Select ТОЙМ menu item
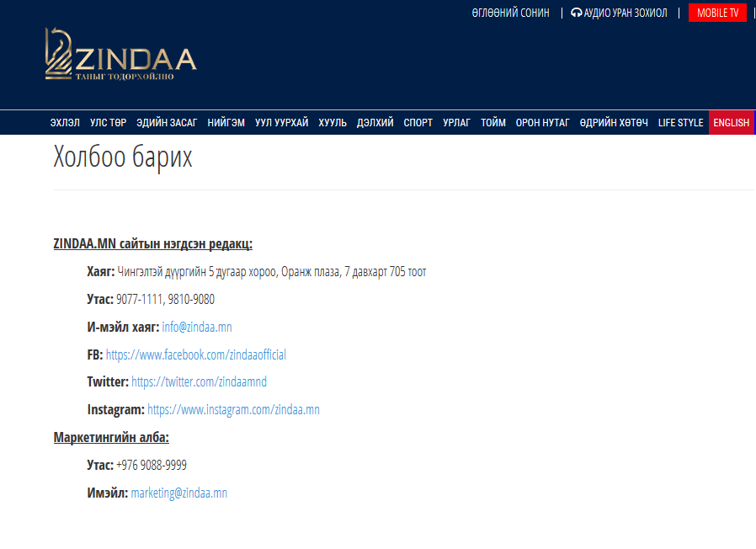 (x=493, y=123)
